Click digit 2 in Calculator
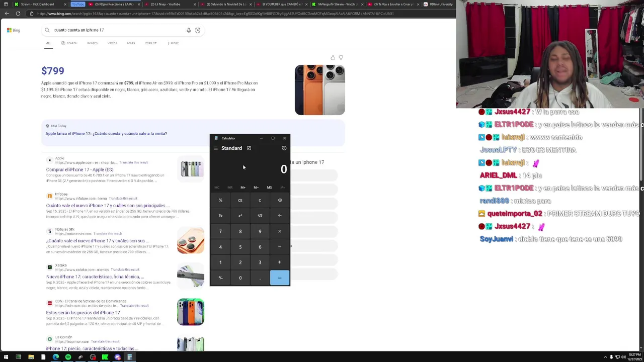This screenshot has height=362, width=644. pyautogui.click(x=240, y=262)
